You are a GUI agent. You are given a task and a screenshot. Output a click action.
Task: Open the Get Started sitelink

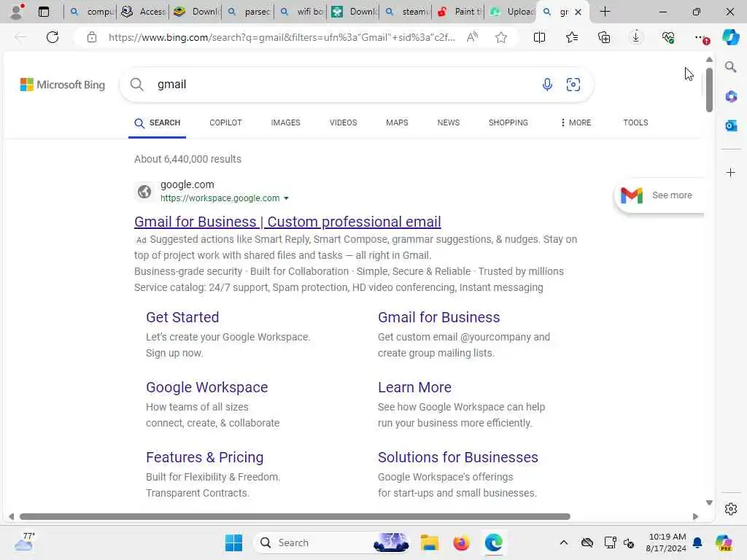pos(182,317)
